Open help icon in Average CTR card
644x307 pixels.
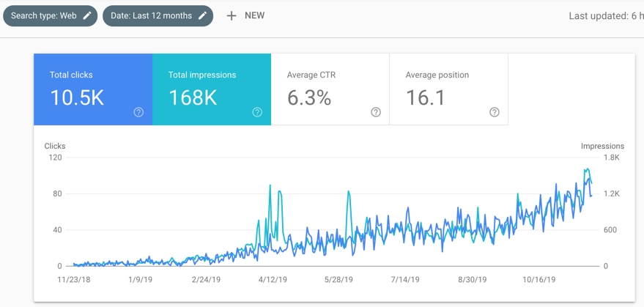pos(376,112)
